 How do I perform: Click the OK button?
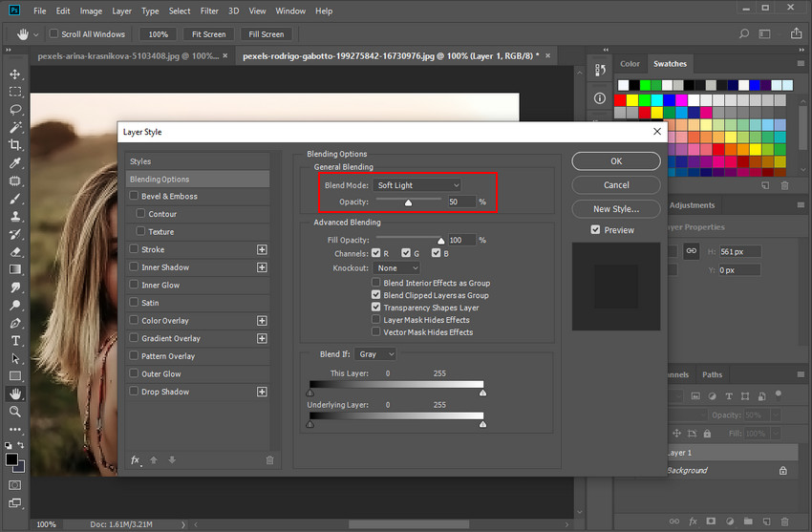616,161
